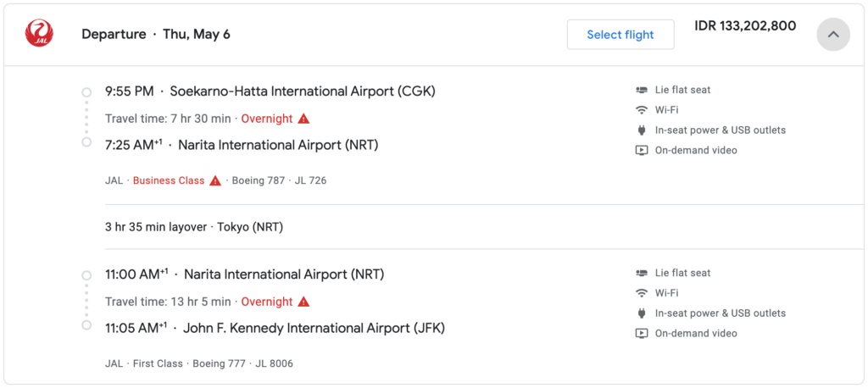868x388 pixels.
Task: Click first flight's Wi-Fi icon
Action: pyautogui.click(x=642, y=110)
